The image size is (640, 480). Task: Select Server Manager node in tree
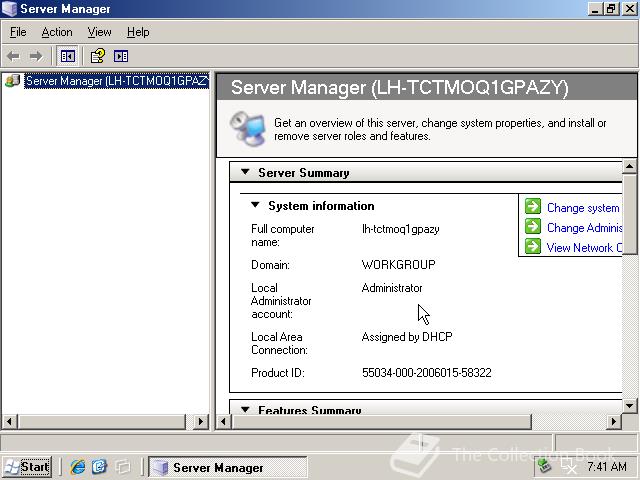[x=117, y=81]
